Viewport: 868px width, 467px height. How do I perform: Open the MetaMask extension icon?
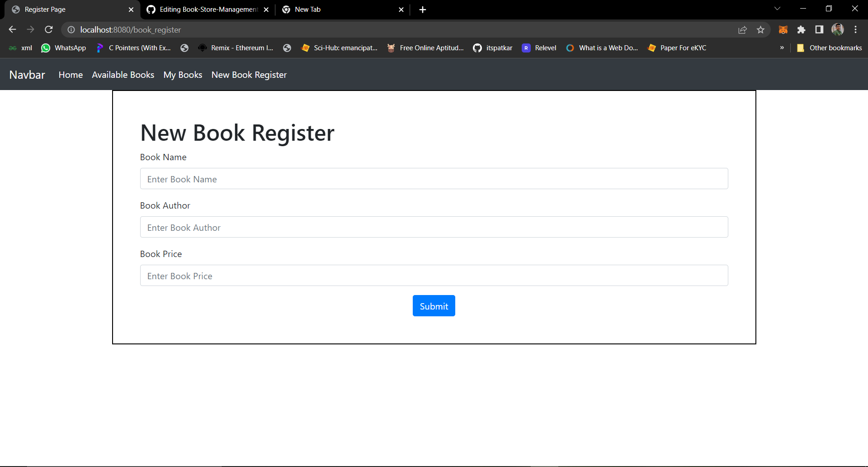783,29
